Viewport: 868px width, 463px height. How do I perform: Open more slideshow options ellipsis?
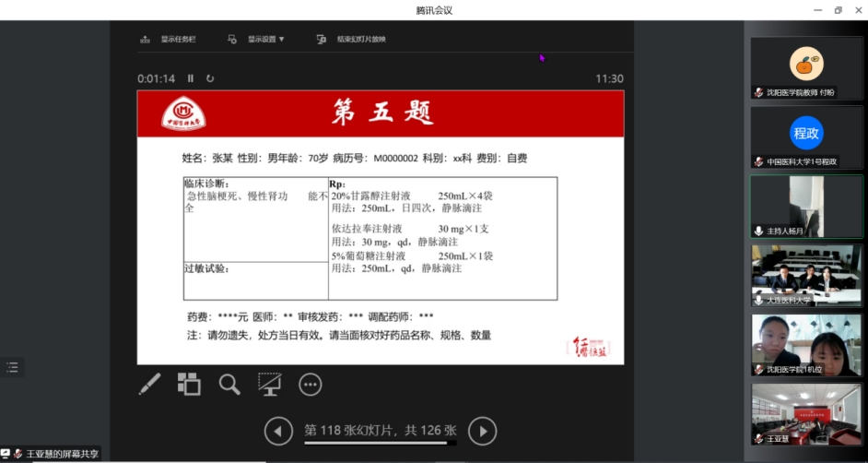point(311,384)
